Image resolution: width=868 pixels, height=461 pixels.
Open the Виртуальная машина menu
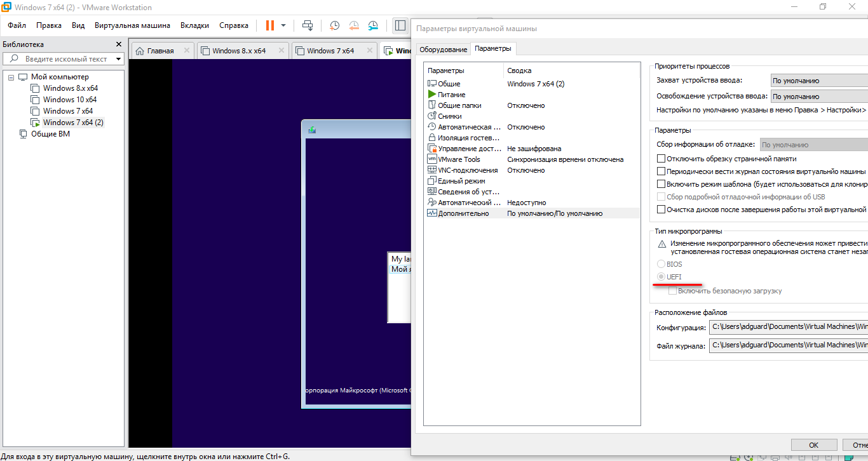coord(132,25)
